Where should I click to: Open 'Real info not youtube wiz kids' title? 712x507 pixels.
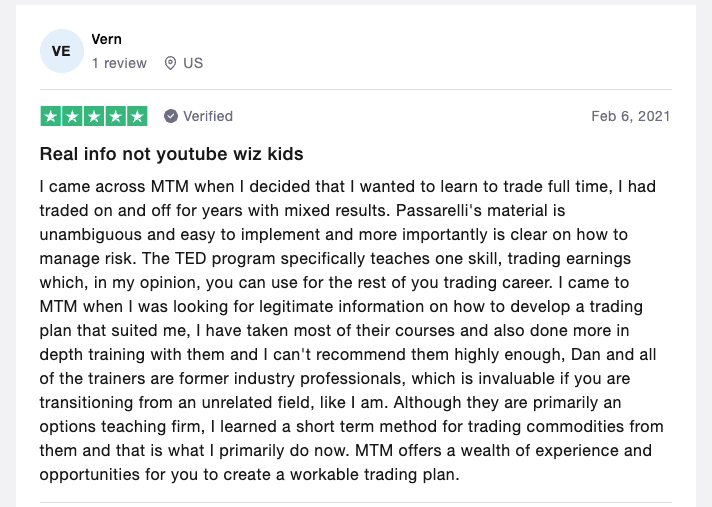coord(171,154)
